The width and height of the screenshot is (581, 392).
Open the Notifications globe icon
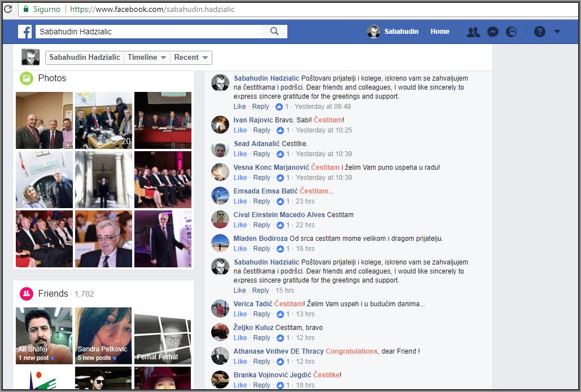coord(512,32)
